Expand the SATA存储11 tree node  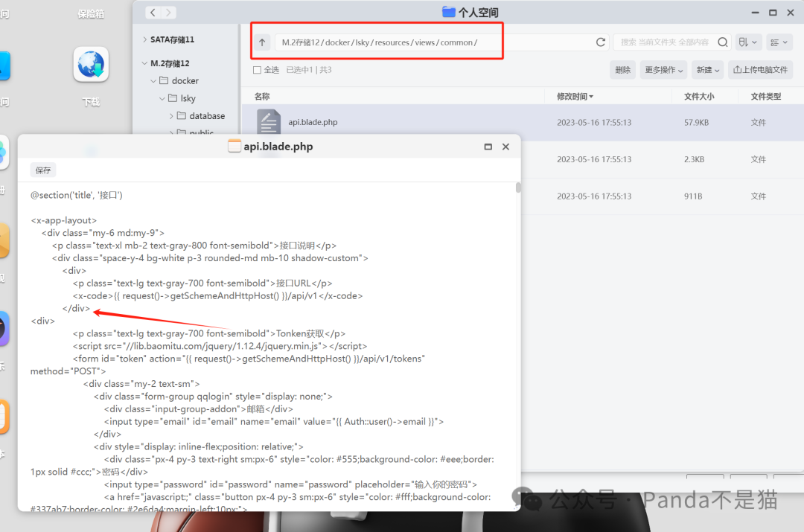[144, 39]
